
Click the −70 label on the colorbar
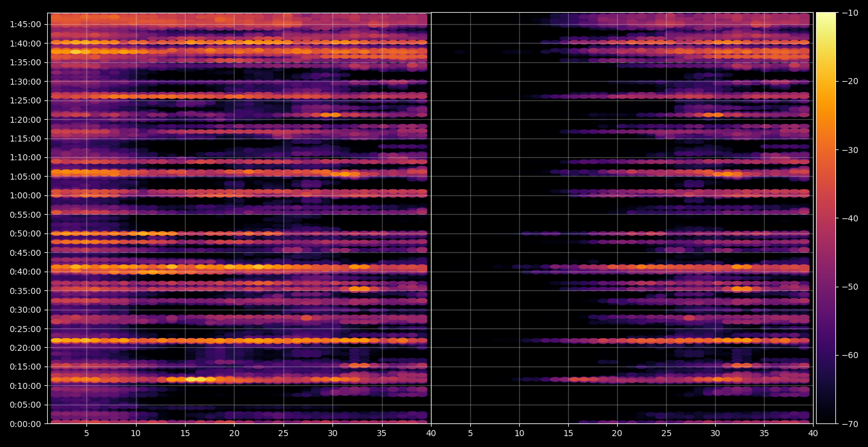[x=850, y=424]
